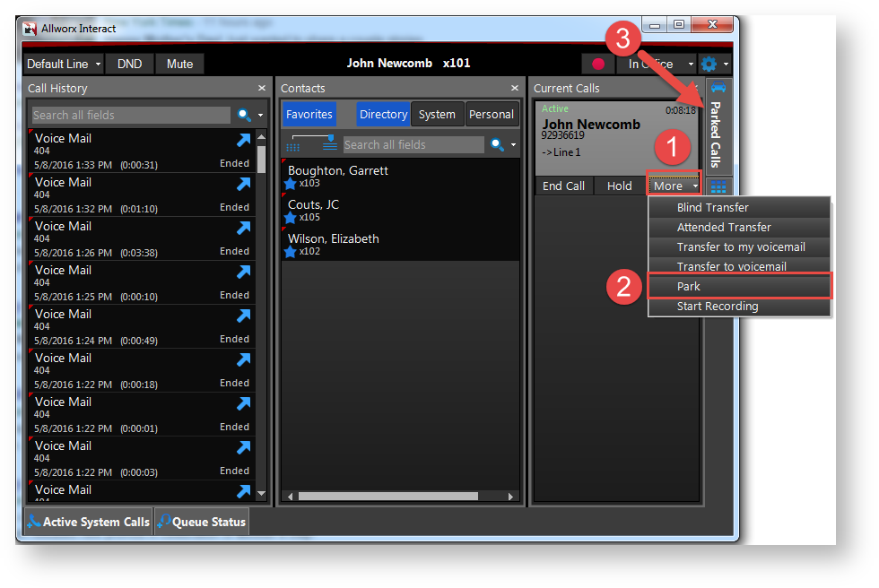Image resolution: width=879 pixels, height=588 pixels.
Task: Toggle DND mode
Action: (130, 64)
